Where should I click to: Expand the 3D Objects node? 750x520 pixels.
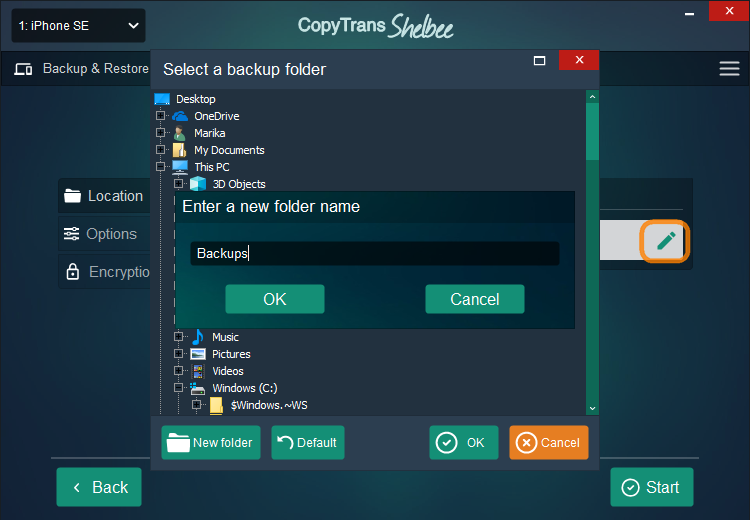[x=178, y=184]
